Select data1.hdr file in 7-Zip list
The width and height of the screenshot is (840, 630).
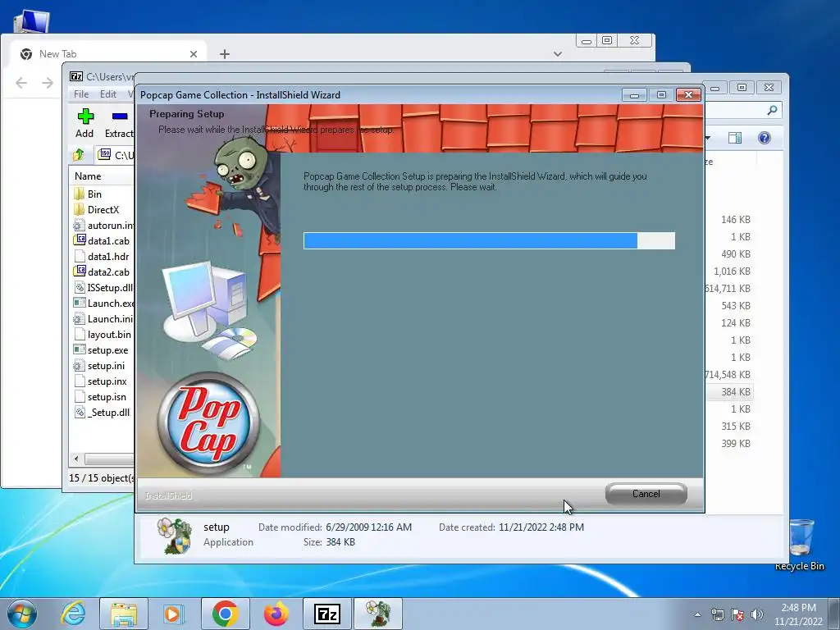(x=108, y=256)
